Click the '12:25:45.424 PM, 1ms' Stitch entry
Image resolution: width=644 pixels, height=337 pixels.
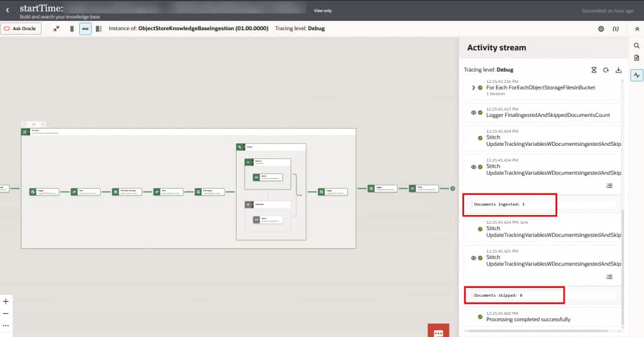[542, 229]
